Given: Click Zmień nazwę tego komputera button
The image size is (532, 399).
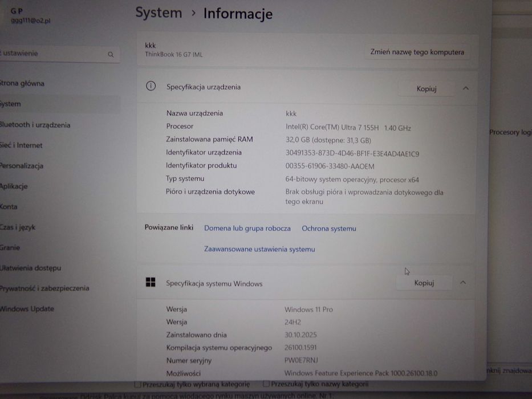Looking at the screenshot, I should point(417,52).
